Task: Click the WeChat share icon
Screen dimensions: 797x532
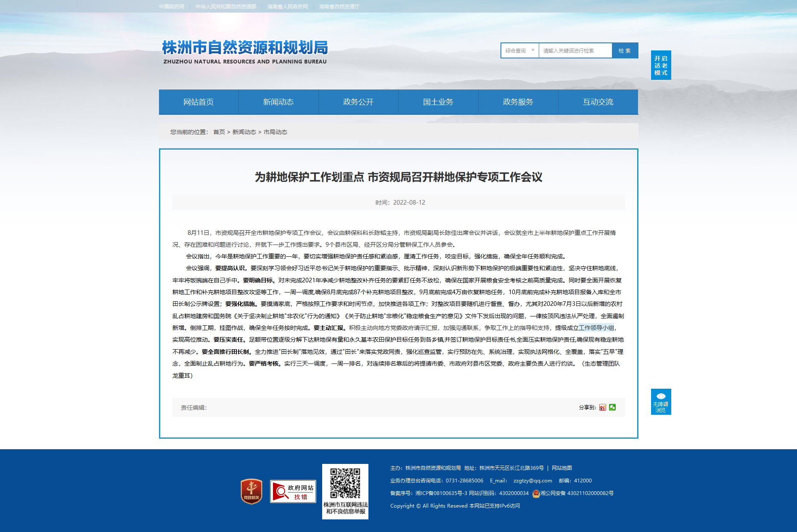Action: click(x=612, y=407)
